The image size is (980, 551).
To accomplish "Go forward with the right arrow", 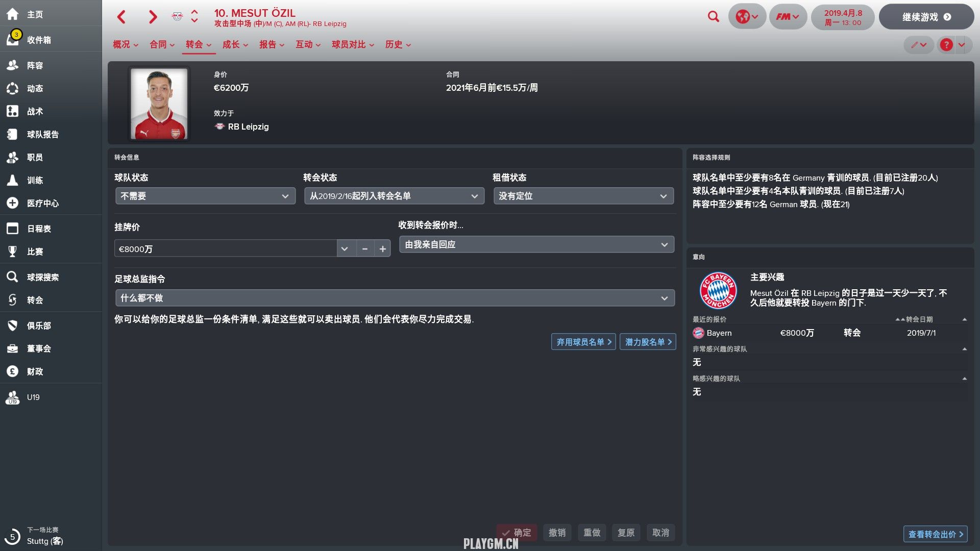I will click(153, 17).
